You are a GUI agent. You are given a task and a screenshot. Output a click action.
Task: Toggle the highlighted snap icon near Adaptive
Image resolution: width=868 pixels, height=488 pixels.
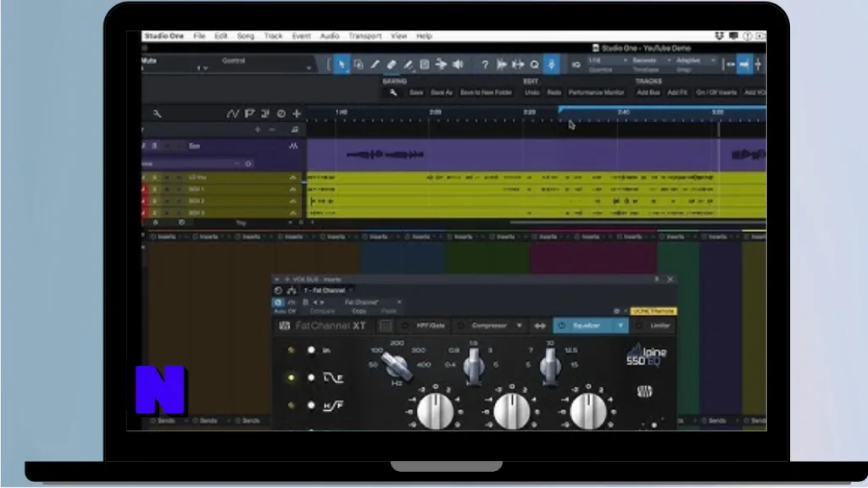(743, 64)
